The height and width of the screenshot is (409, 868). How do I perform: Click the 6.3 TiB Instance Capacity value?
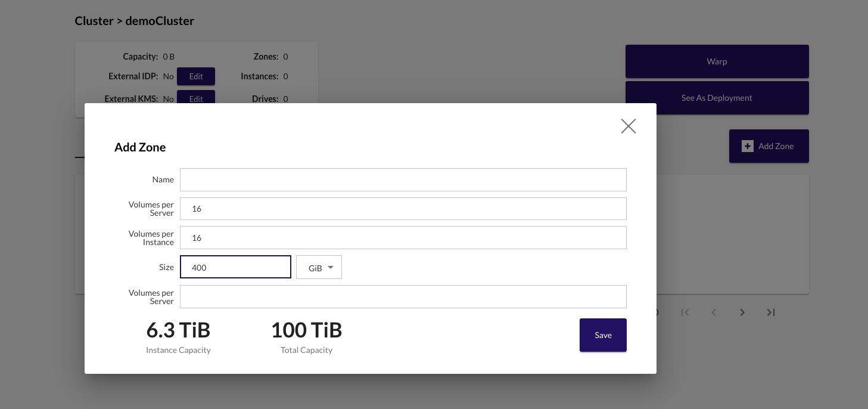click(178, 330)
